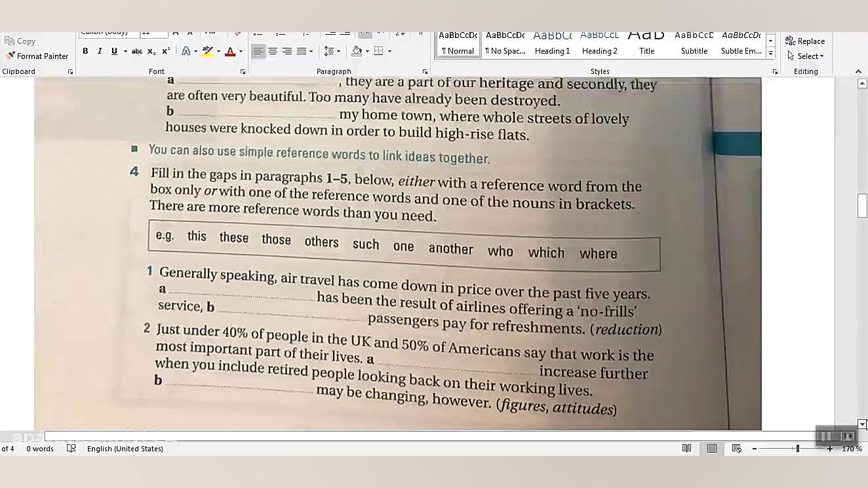Toggle Subscript formatting

tap(151, 51)
